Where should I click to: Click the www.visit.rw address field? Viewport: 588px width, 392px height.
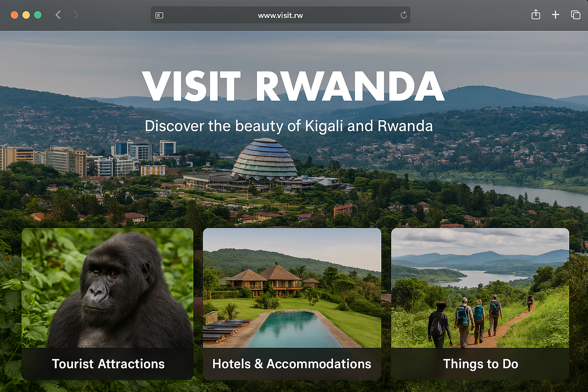point(280,15)
